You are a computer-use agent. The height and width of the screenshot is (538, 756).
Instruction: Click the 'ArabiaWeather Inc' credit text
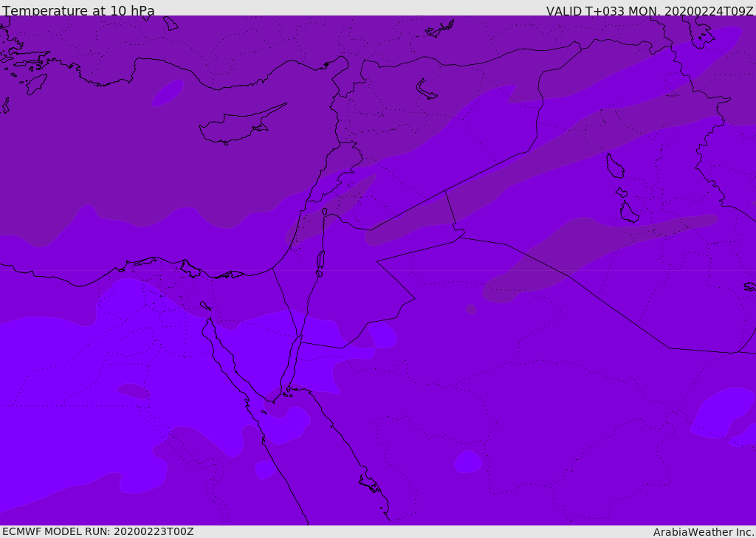(x=703, y=532)
